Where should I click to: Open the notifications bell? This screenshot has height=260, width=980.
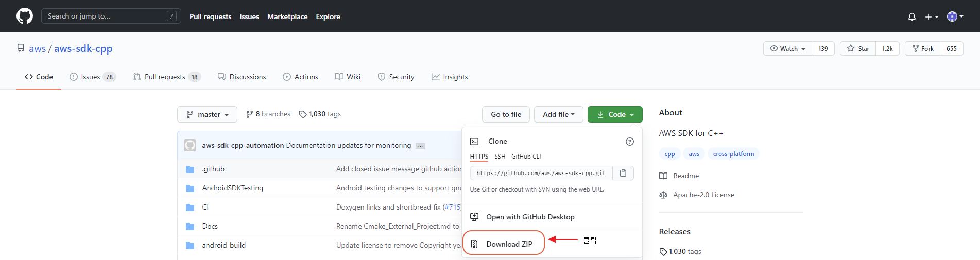pyautogui.click(x=912, y=16)
